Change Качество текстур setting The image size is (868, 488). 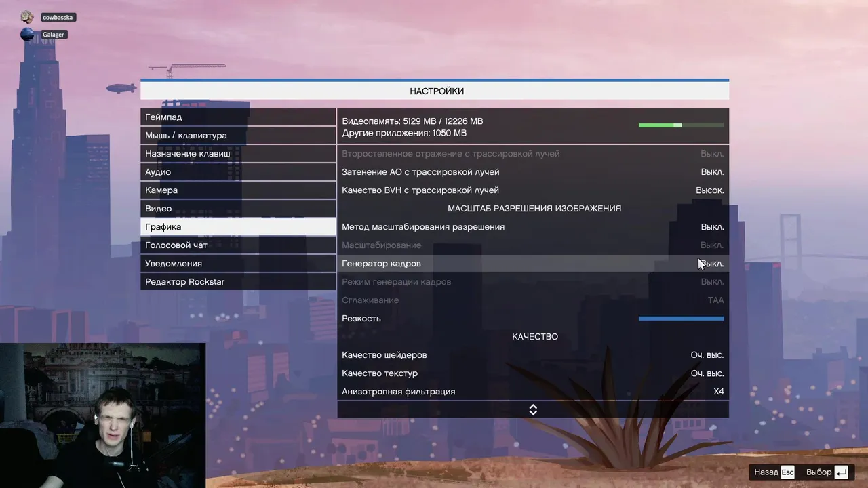click(x=533, y=373)
